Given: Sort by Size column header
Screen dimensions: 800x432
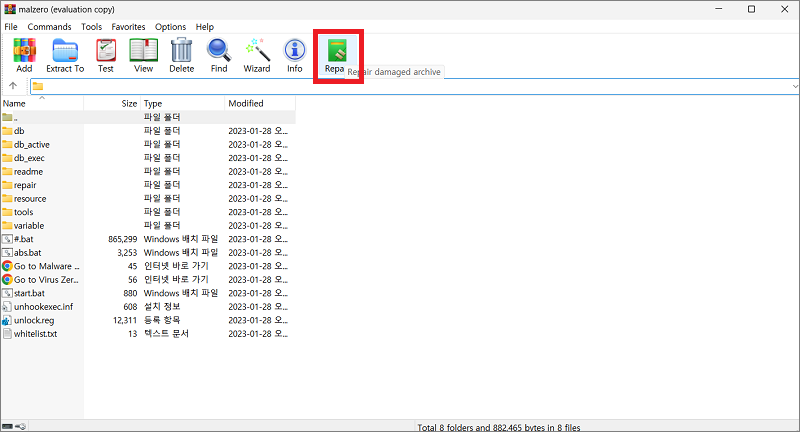Looking at the screenshot, I should click(x=112, y=104).
